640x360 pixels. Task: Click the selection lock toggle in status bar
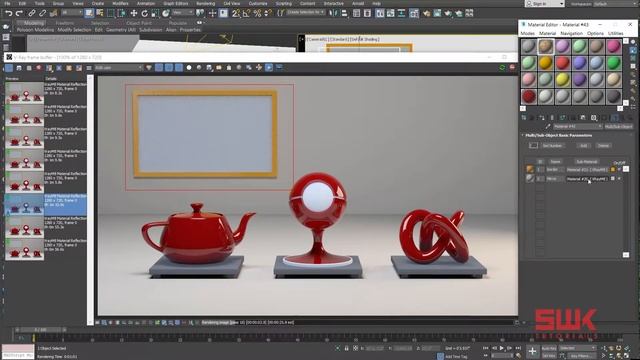(346, 348)
